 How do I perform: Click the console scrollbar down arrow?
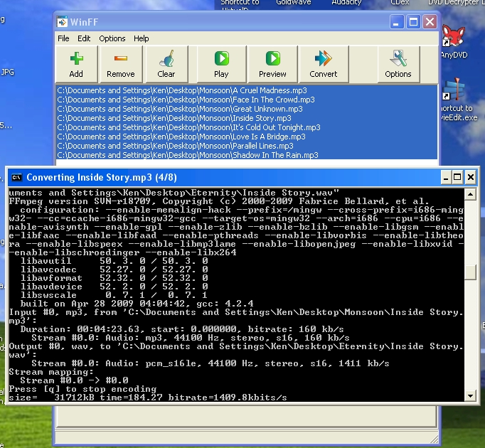click(x=471, y=395)
